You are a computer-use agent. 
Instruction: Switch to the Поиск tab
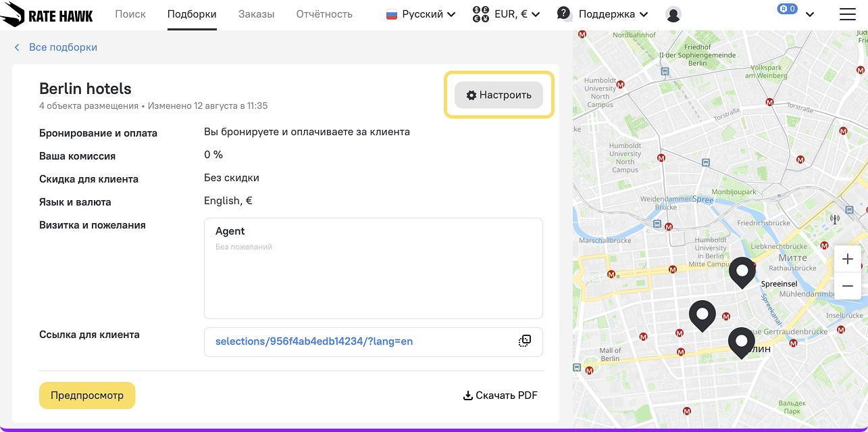130,14
